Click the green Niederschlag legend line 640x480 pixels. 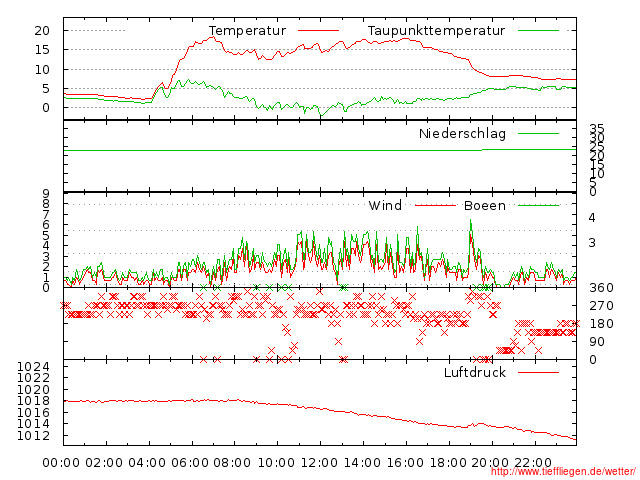(538, 133)
